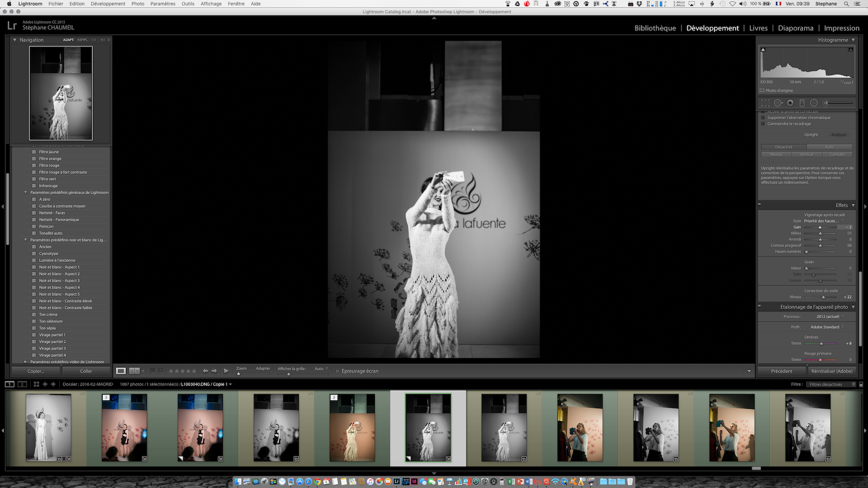
Task: Open Lightroom app in the Dock
Action: point(397,481)
